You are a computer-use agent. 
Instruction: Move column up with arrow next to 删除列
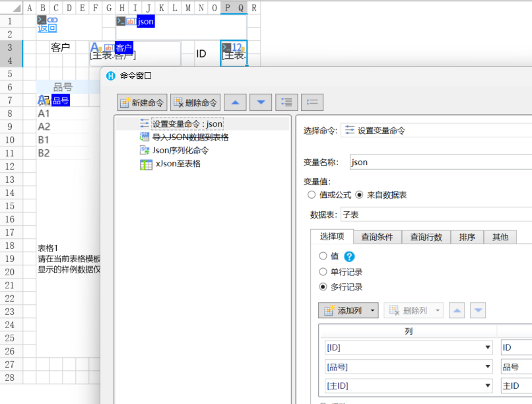click(457, 310)
